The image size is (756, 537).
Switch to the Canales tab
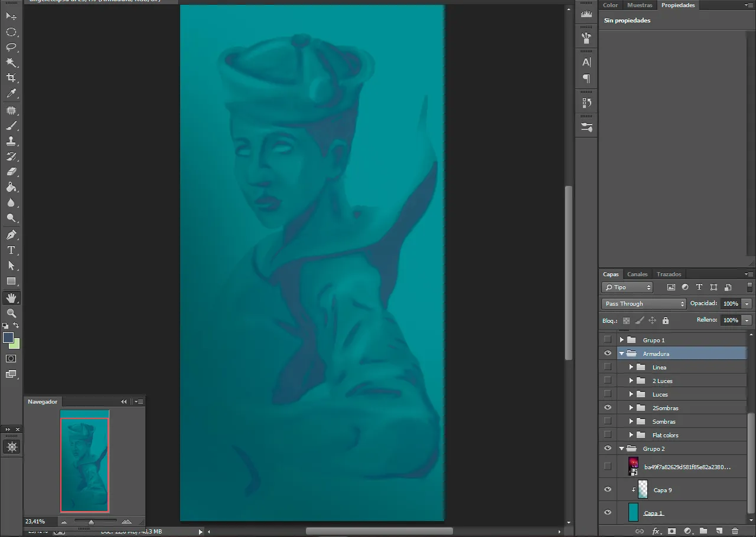[x=637, y=274]
